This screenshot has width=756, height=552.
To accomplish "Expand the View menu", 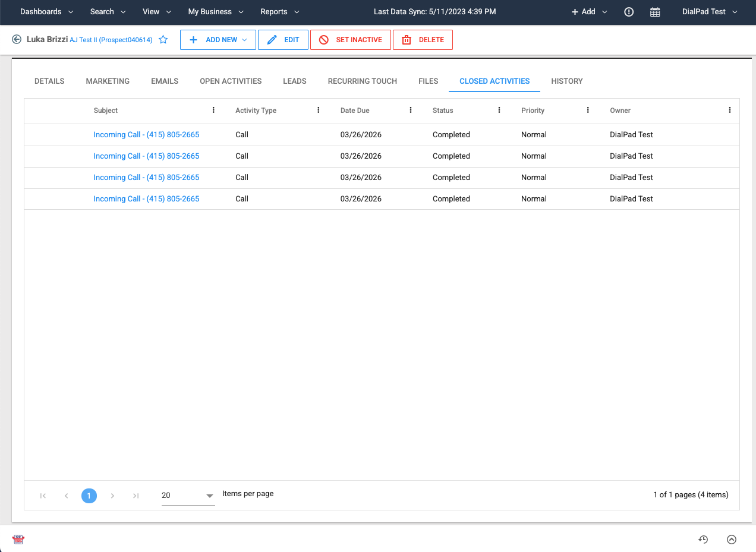I will pyautogui.click(x=157, y=12).
